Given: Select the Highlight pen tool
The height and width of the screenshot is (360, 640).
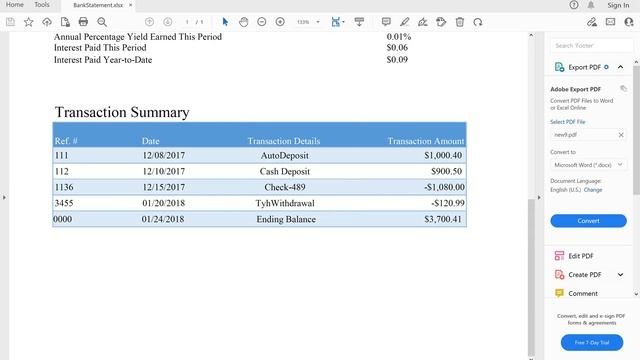Looking at the screenshot, I should click(404, 22).
